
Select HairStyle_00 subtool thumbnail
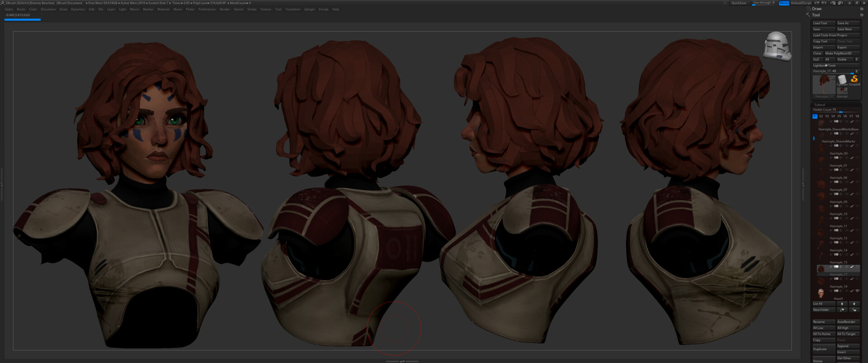click(821, 148)
